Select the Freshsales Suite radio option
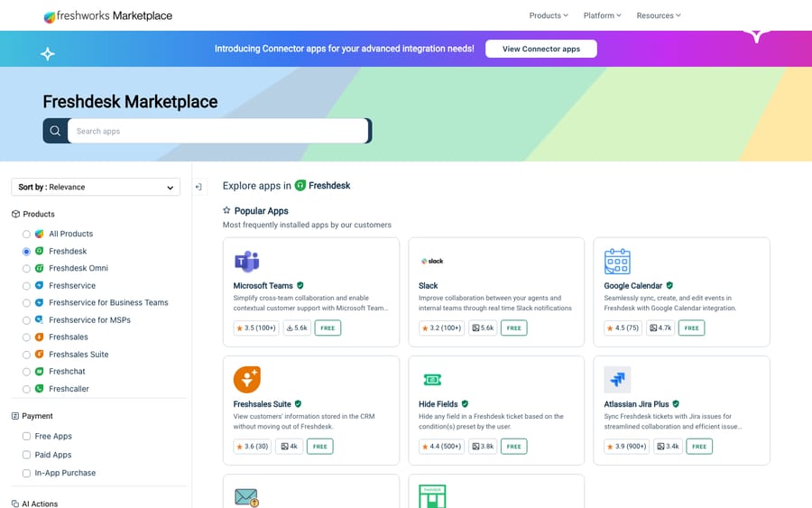 [x=26, y=355]
